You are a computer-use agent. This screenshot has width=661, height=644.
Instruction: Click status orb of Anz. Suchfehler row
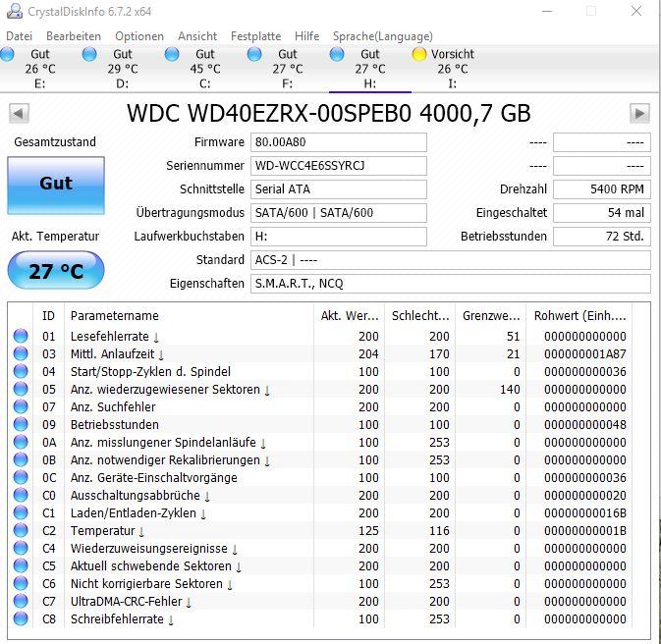tap(21, 406)
